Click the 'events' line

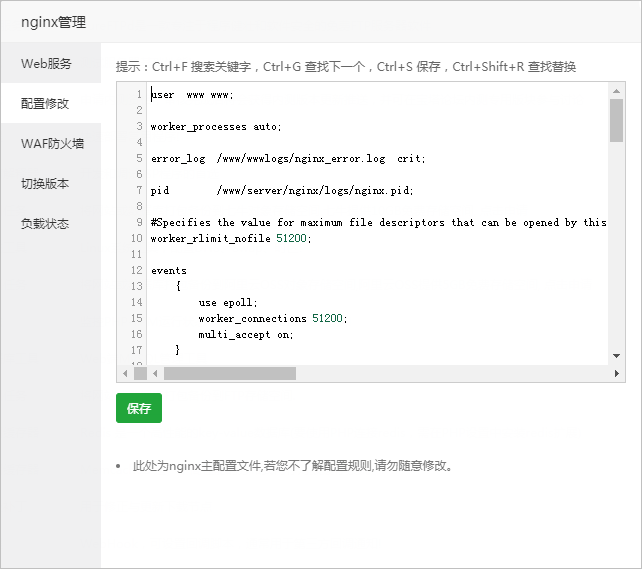coord(169,271)
